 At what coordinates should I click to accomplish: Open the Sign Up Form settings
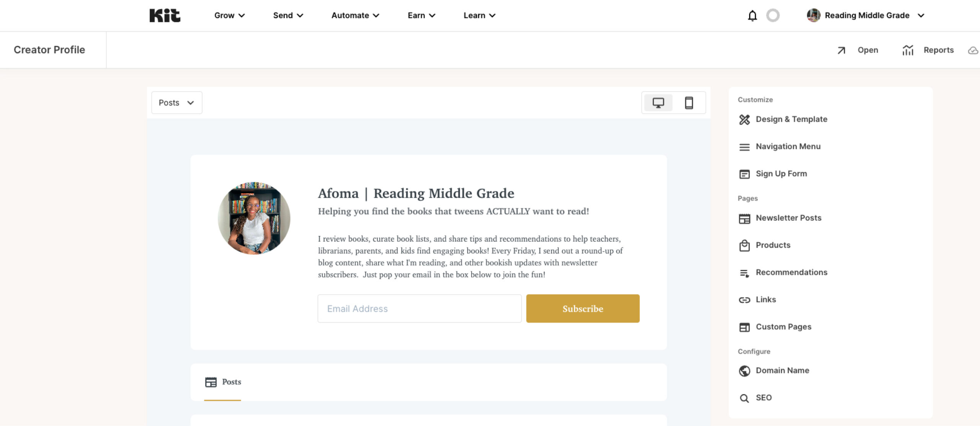tap(781, 174)
